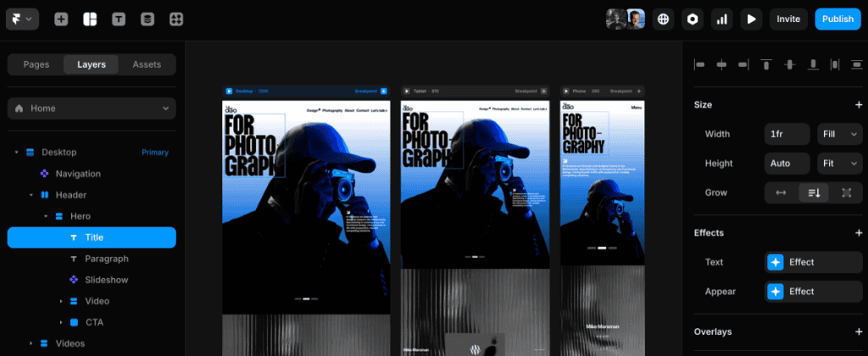Image resolution: width=868 pixels, height=356 pixels.
Task: Click the Invite button
Action: pos(788,19)
